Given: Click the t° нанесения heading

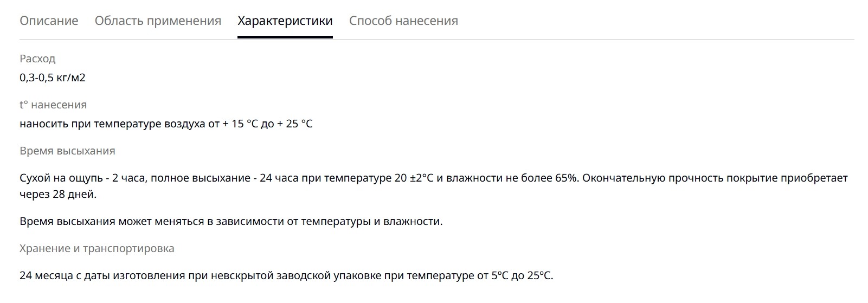Looking at the screenshot, I should tap(53, 105).
